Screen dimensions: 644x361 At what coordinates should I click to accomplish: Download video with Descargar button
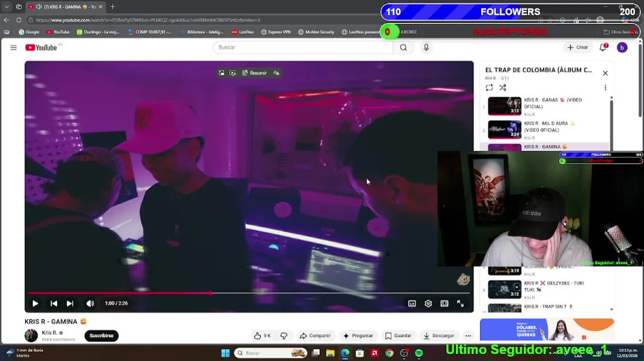pos(439,335)
